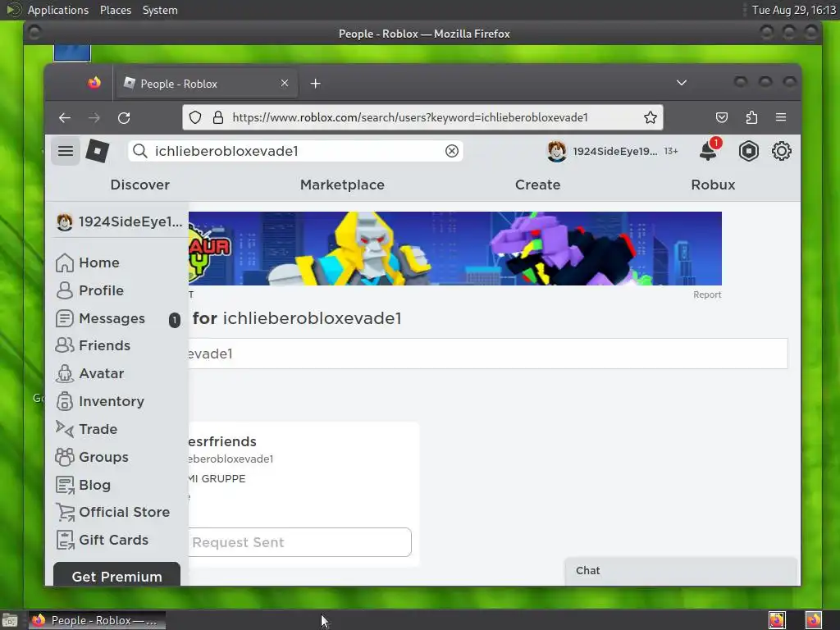This screenshot has height=630, width=840.
Task: Open 1924SideEye19 avatar in header
Action: pyautogui.click(x=557, y=151)
